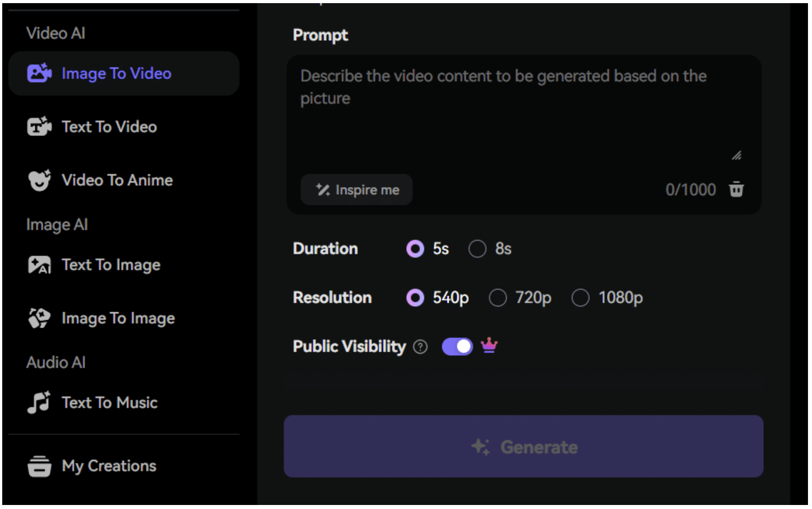Screen dimensions: 812x509
Task: Choose 1080p resolution
Action: tap(607, 297)
